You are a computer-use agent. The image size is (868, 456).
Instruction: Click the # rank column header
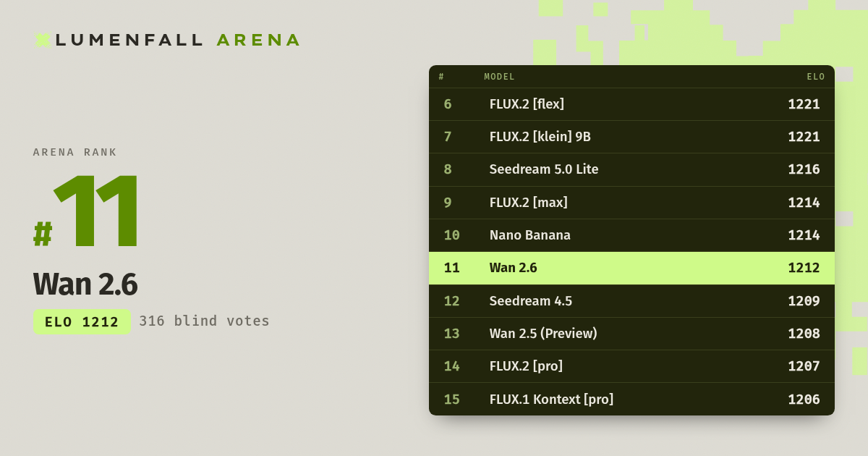[441, 77]
